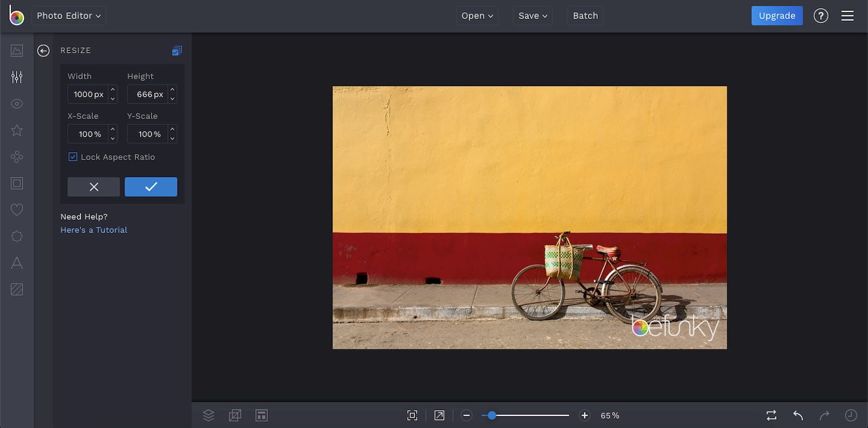This screenshot has width=868, height=428.
Task: Open the Here's a Tutorial link
Action: click(94, 230)
